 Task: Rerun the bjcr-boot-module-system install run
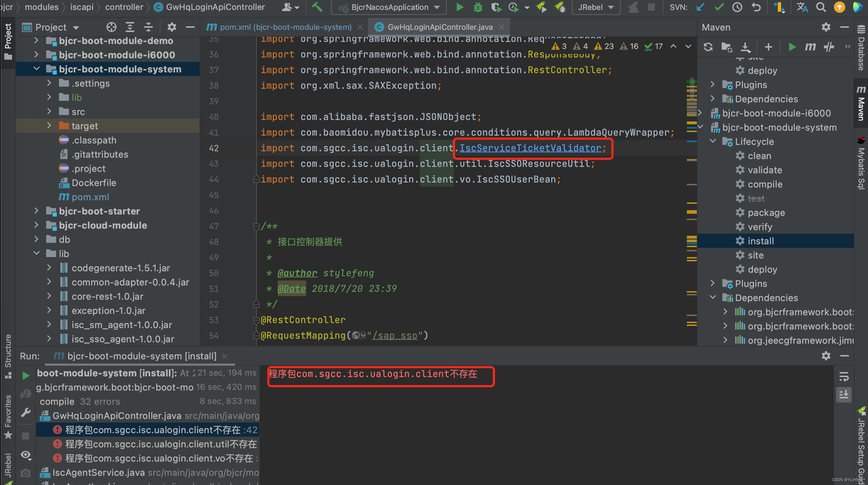click(x=25, y=375)
